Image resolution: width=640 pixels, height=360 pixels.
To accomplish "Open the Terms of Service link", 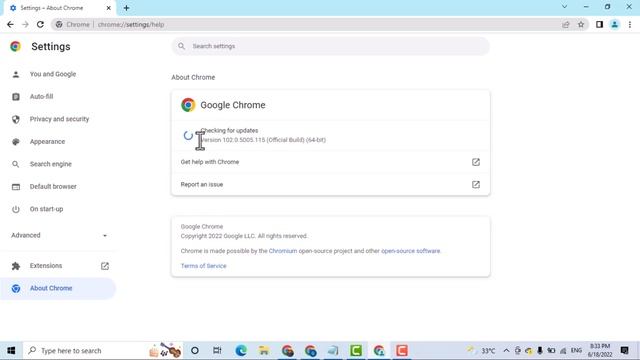I will point(203,266).
